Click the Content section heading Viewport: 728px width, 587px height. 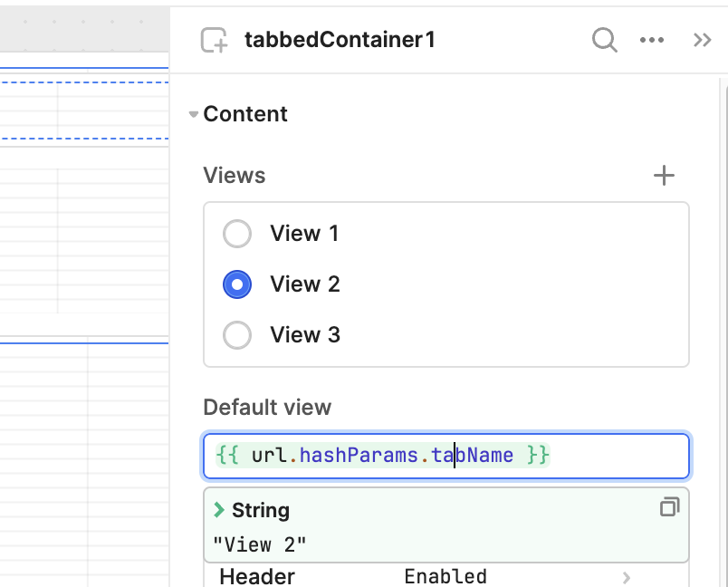pos(245,114)
